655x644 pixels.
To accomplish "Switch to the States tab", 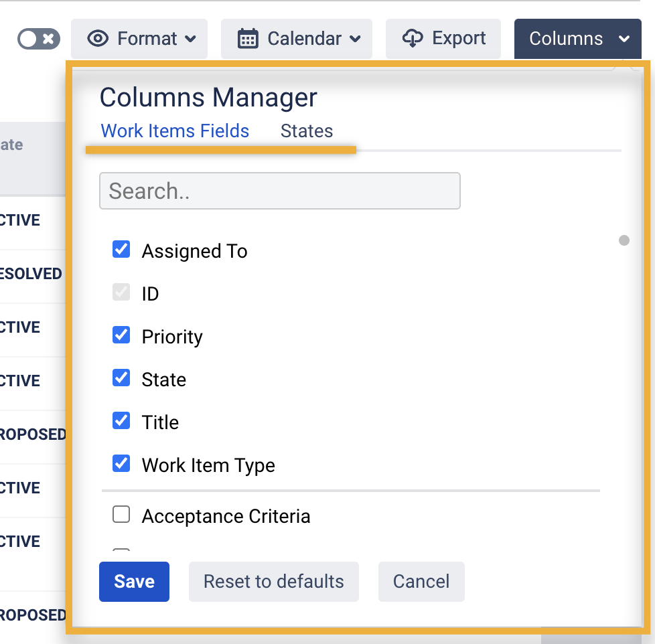I will 307,131.
